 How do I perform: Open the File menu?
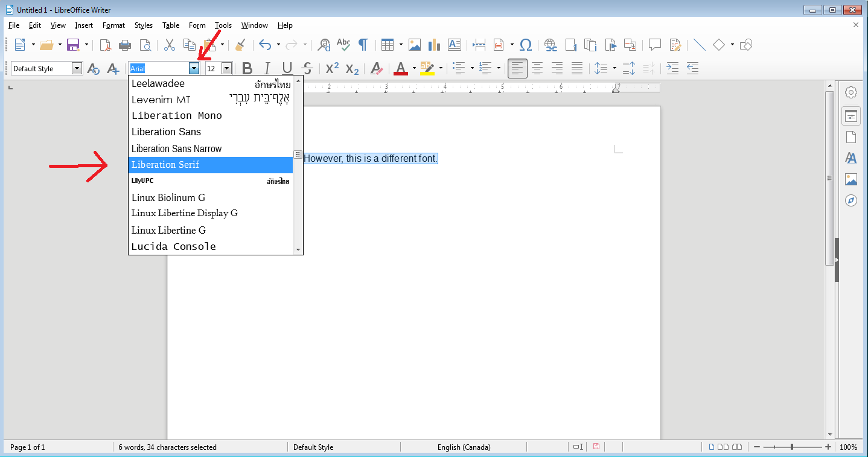(14, 25)
